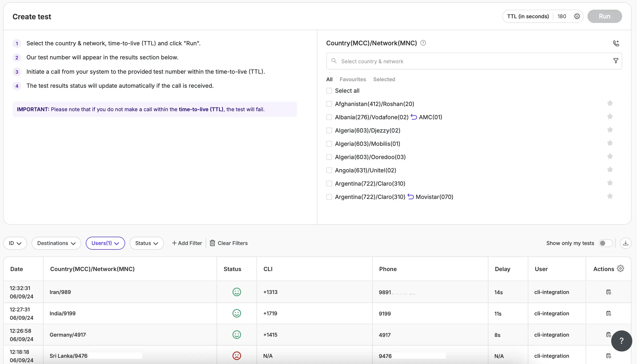Switch to the All tab
This screenshot has width=637, height=364.
[x=329, y=79]
